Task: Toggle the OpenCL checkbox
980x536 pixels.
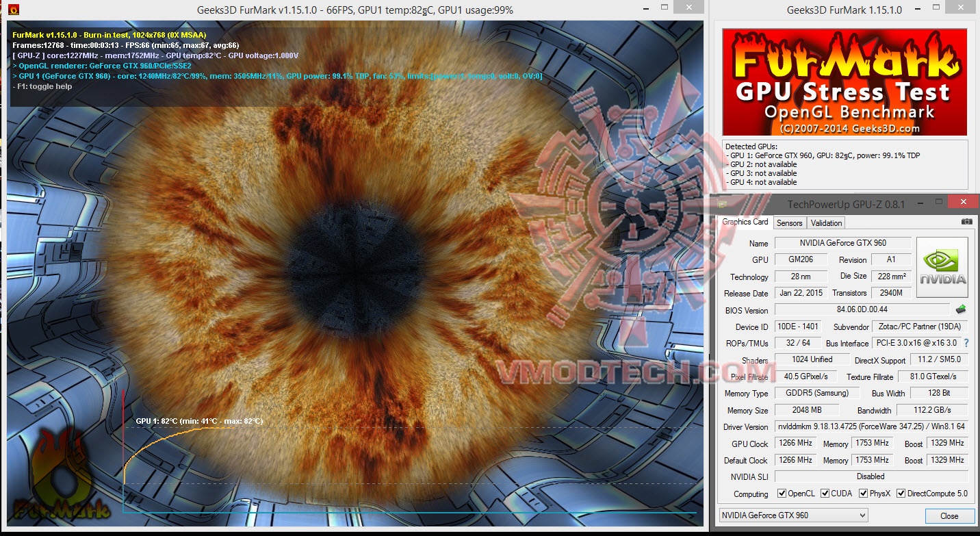Action: pos(782,494)
